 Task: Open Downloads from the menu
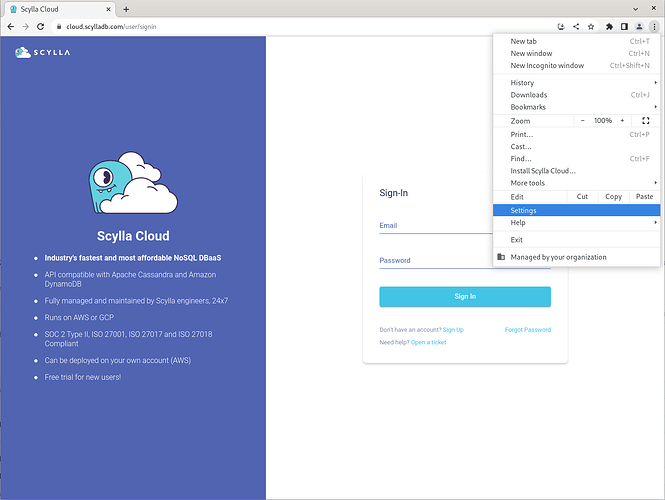(x=576, y=95)
